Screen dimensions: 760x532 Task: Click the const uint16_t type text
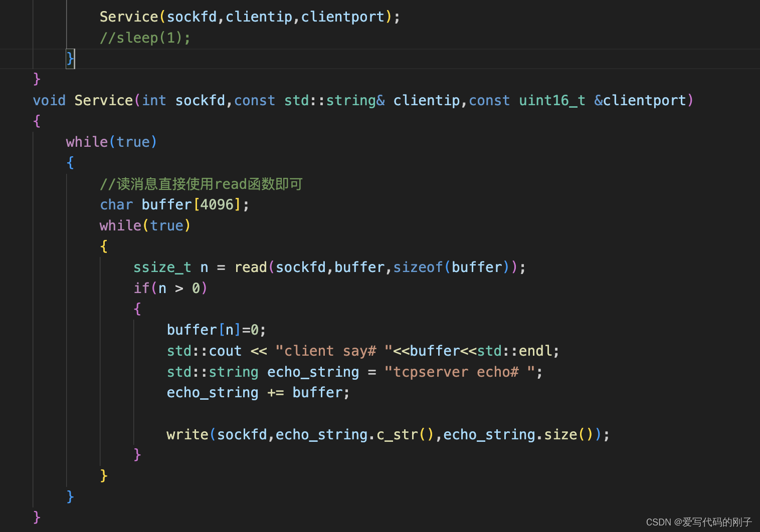(527, 101)
